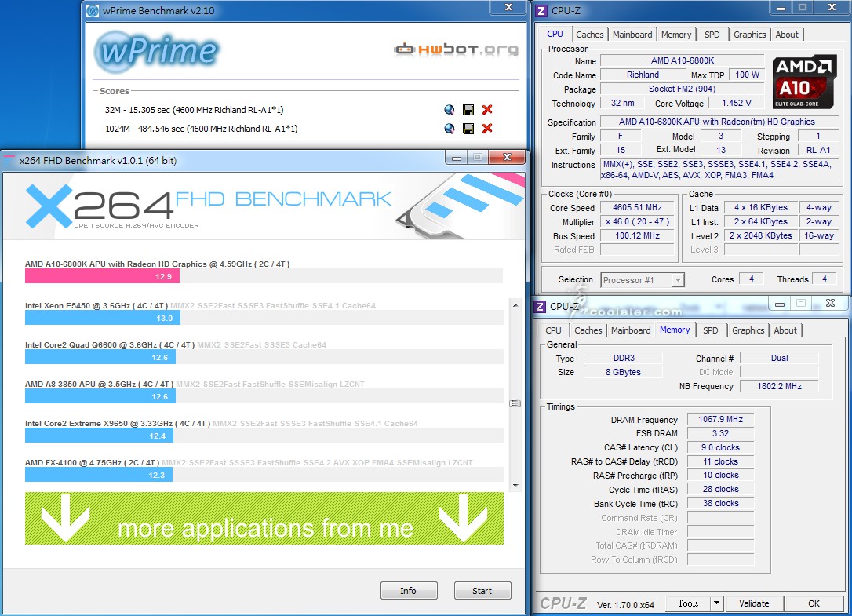Screen dimensions: 852x616
Task: Click the pink 12.9 result bar
Action: click(x=102, y=277)
